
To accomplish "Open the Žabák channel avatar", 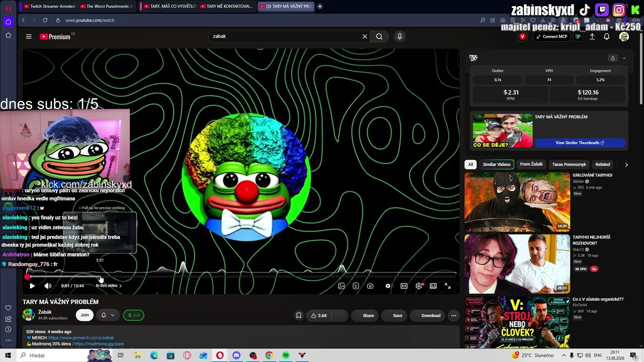I will 29,315.
